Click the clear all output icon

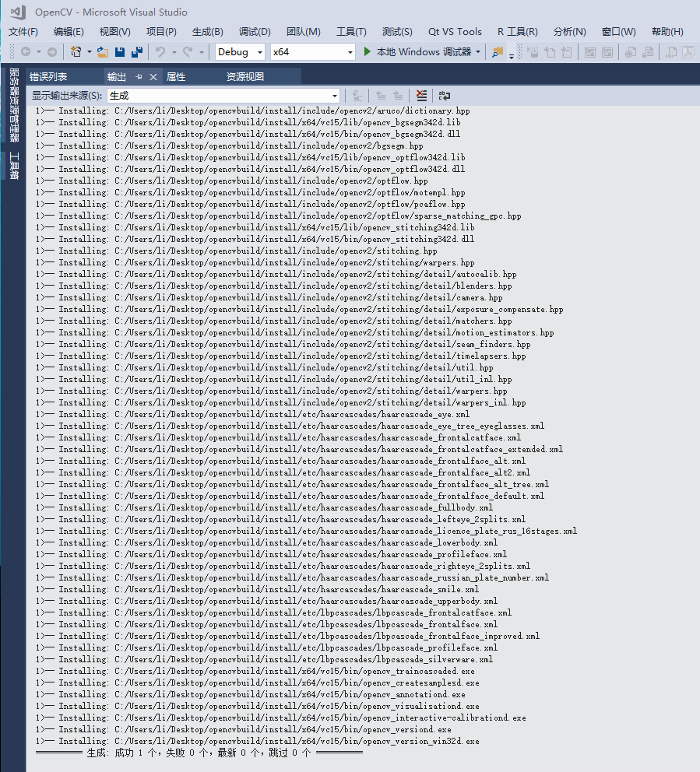421,96
